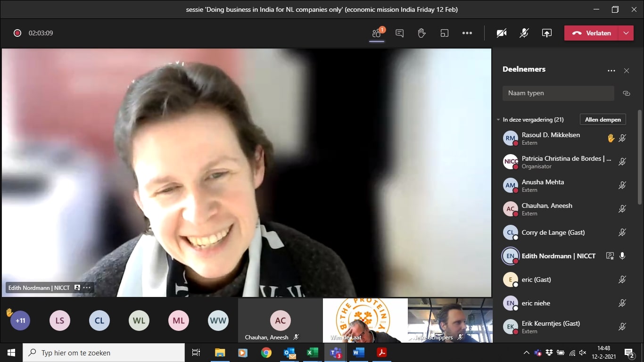644x362 pixels.
Task: Open more actions ellipsis in toolbar
Action: point(467,33)
